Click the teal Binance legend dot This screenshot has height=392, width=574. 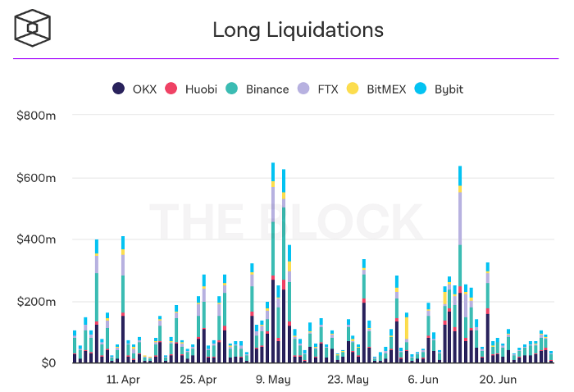232,89
